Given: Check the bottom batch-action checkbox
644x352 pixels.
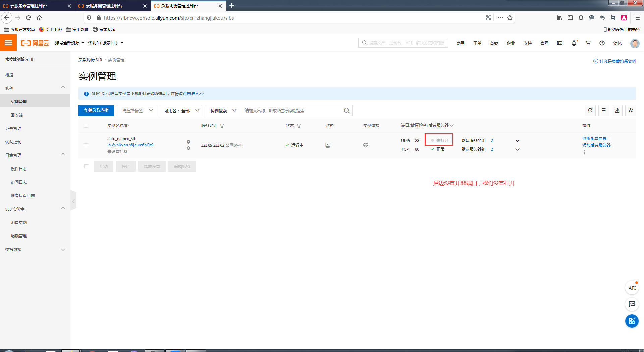Looking at the screenshot, I should 86,166.
